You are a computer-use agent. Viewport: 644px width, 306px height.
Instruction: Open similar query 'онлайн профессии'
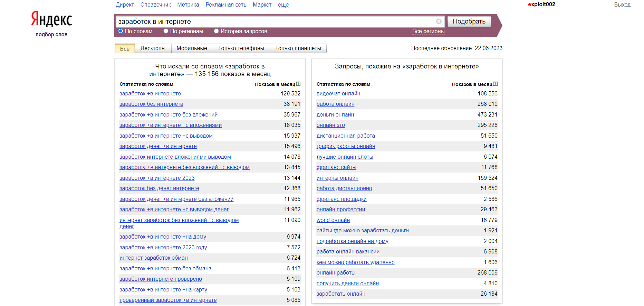point(341,210)
